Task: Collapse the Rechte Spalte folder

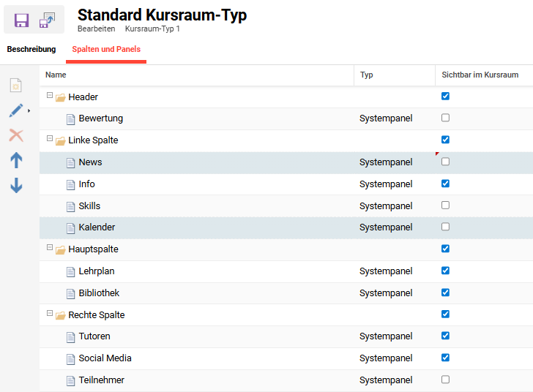Action: click(50, 313)
